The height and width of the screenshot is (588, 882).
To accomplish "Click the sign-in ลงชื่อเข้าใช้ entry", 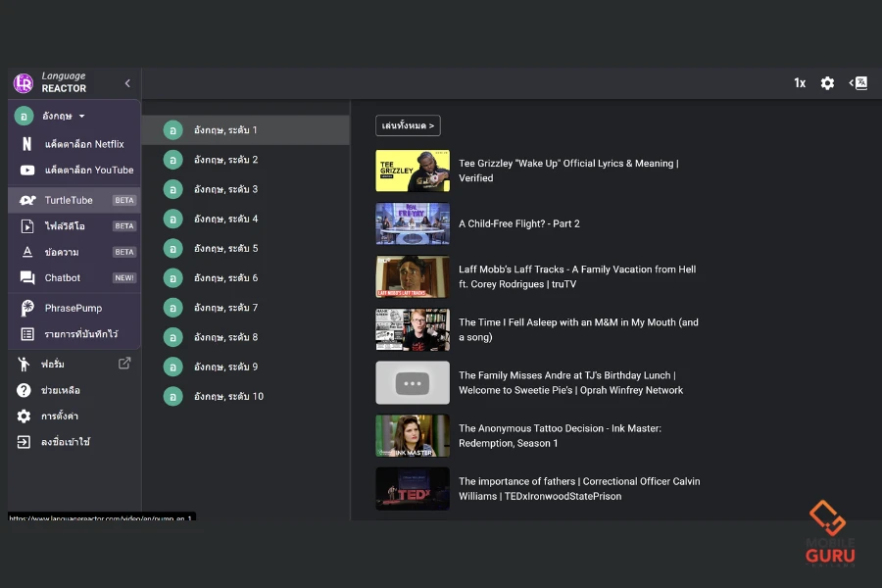I will [65, 442].
